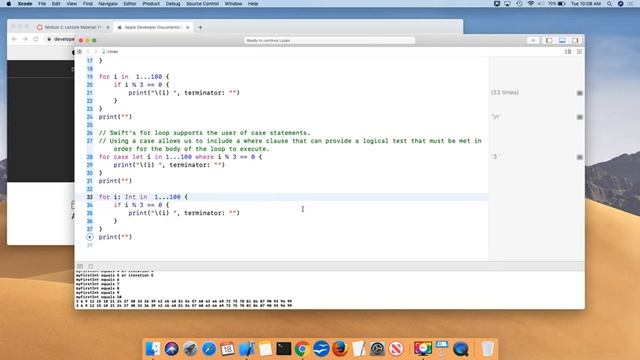This screenshot has height=360, width=640.
Task: Open Finder from the Dock
Action: 153,349
